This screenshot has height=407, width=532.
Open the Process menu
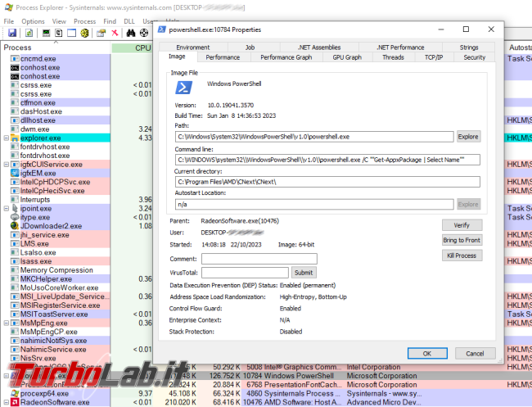click(x=85, y=21)
